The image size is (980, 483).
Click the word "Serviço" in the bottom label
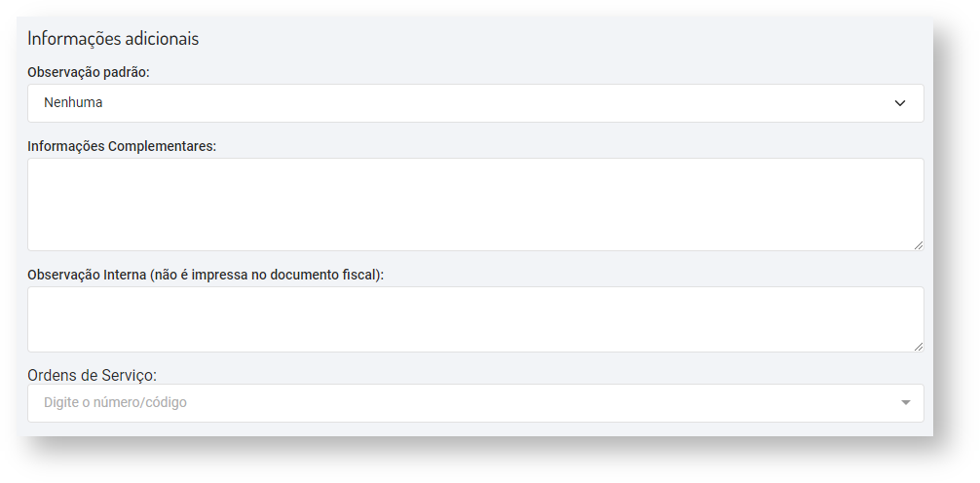point(131,375)
